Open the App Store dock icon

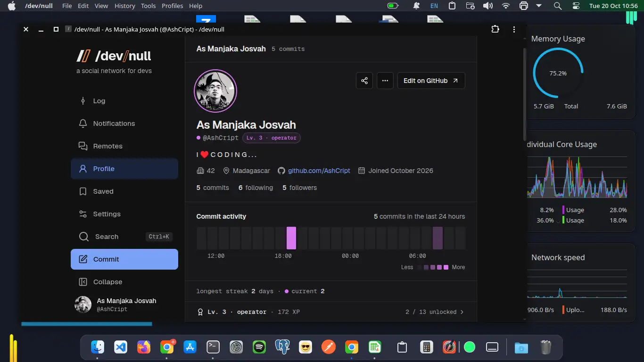(x=190, y=347)
